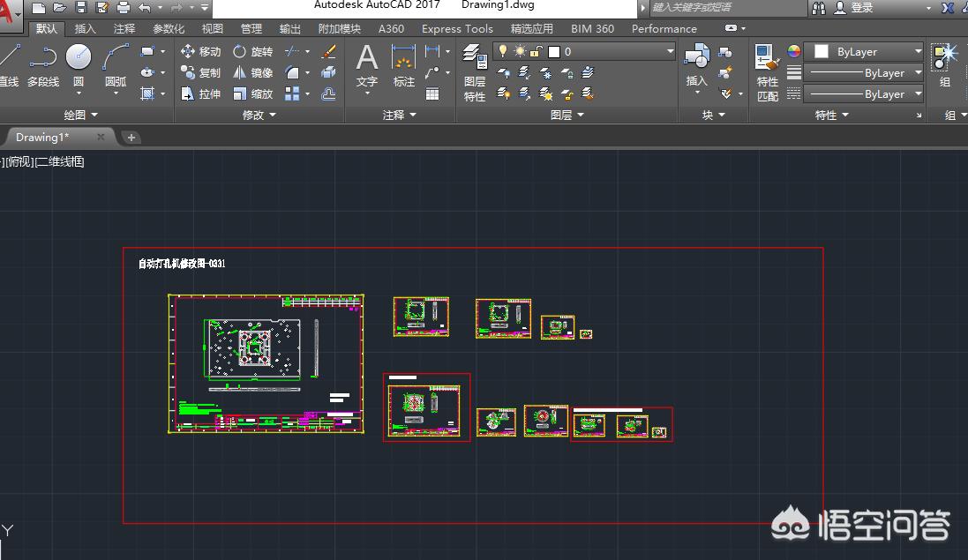The image size is (968, 560).
Task: Click the white ByLayer color swatch
Action: tap(821, 51)
